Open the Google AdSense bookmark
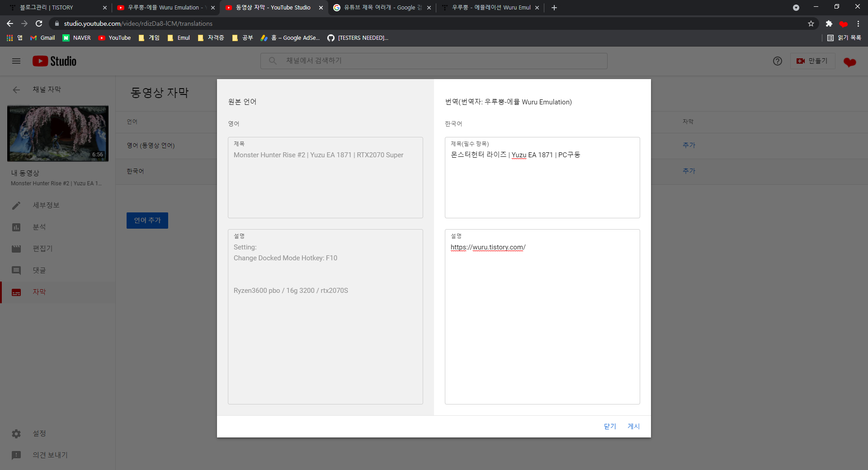This screenshot has width=868, height=470. click(290, 38)
